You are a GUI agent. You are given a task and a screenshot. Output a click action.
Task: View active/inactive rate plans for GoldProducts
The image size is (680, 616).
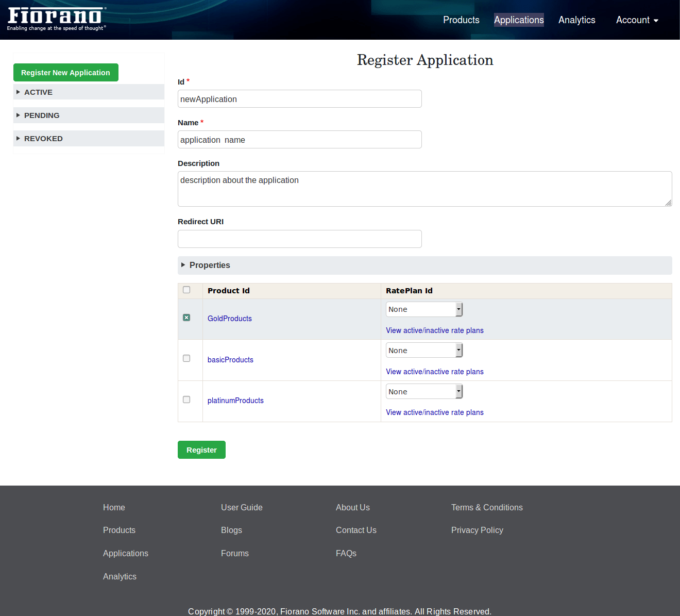(x=434, y=330)
